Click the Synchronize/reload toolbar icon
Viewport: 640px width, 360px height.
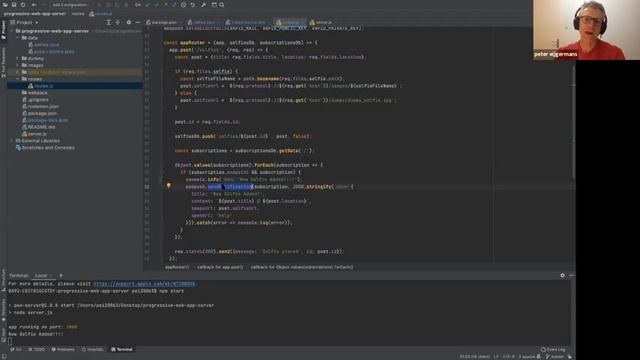(x=23, y=5)
